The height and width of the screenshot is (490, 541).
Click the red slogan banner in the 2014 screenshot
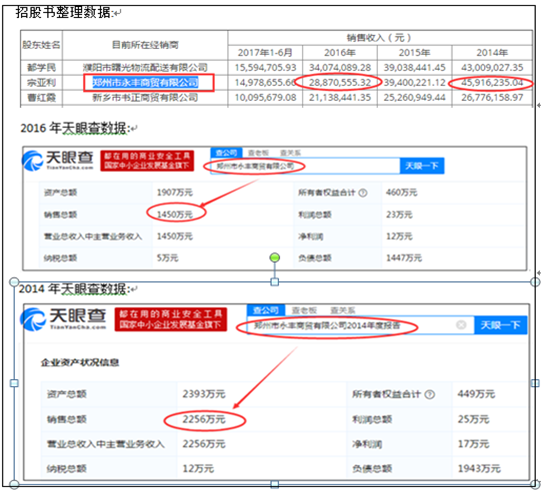point(171,319)
